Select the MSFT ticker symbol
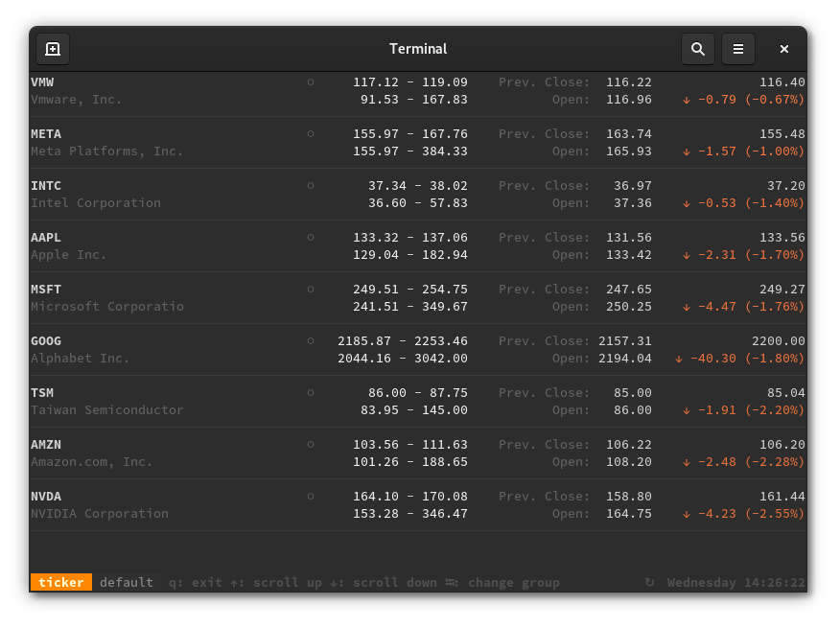This screenshot has width=840, height=628. point(46,289)
